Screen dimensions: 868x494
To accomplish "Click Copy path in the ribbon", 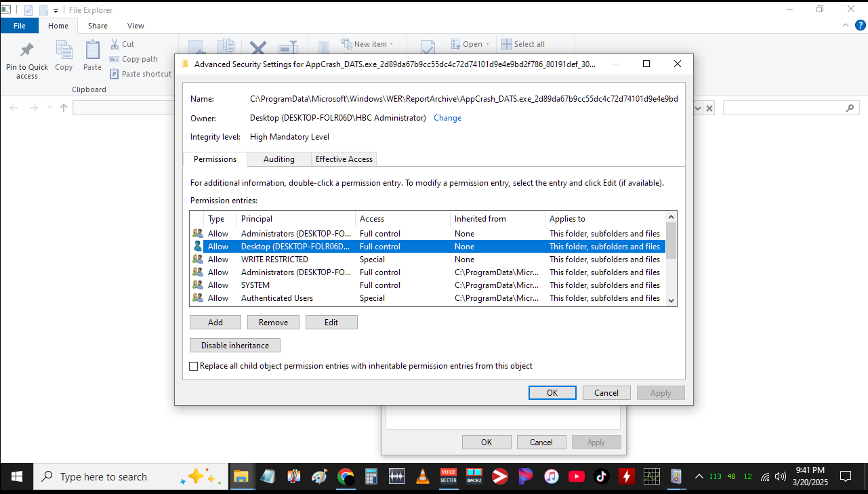I will (x=133, y=59).
